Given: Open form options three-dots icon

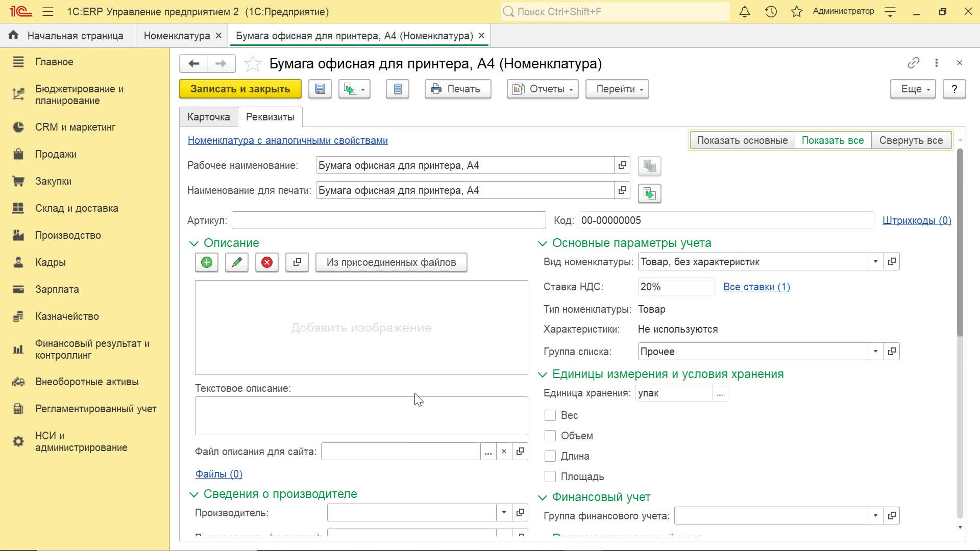Looking at the screenshot, I should 937,63.
